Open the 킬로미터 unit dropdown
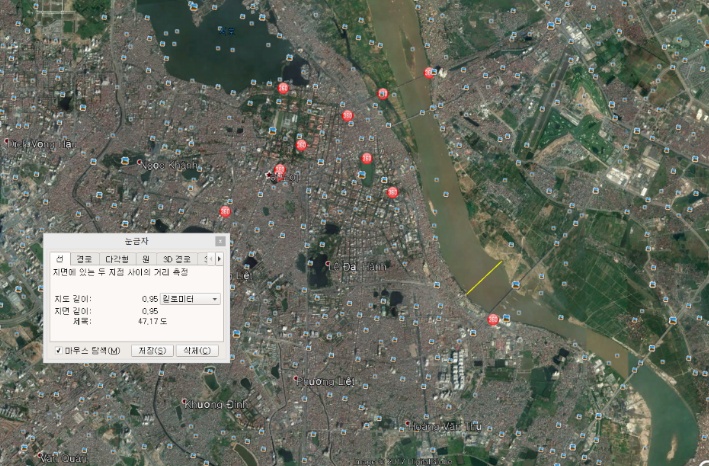709x466 pixels. point(191,298)
